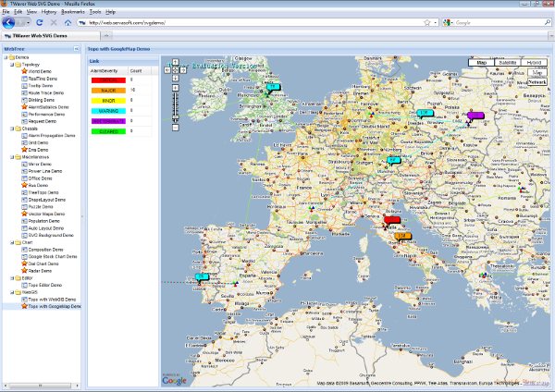Pan the map right with the arrow button
555x392 pixels.
tap(183, 70)
